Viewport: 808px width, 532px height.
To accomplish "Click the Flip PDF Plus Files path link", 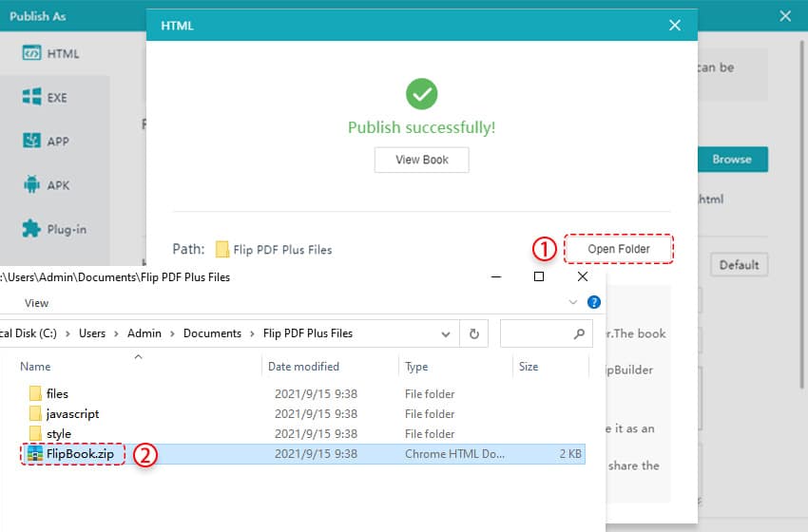I will [x=282, y=250].
